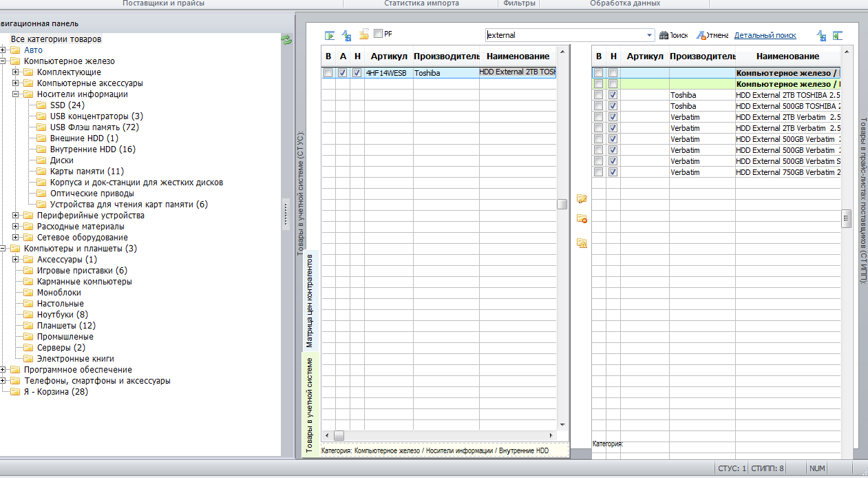Select Ноутбуки (8) category
The width and height of the screenshot is (868, 478).
coord(63,315)
